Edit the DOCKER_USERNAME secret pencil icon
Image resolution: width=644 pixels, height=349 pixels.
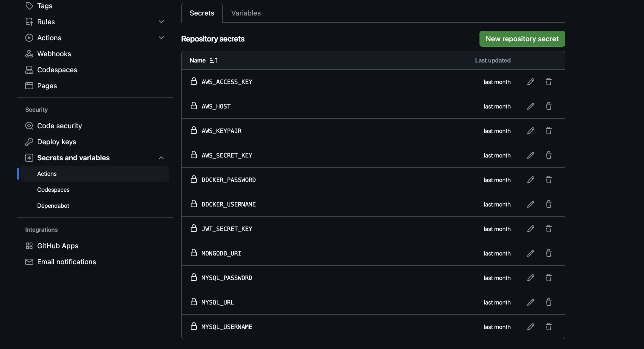[x=530, y=204]
